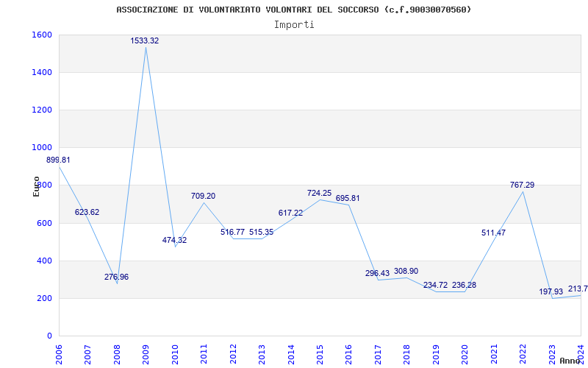588x368 pixels.
Task: Select the 515.35 data label
Action: coord(262,232)
